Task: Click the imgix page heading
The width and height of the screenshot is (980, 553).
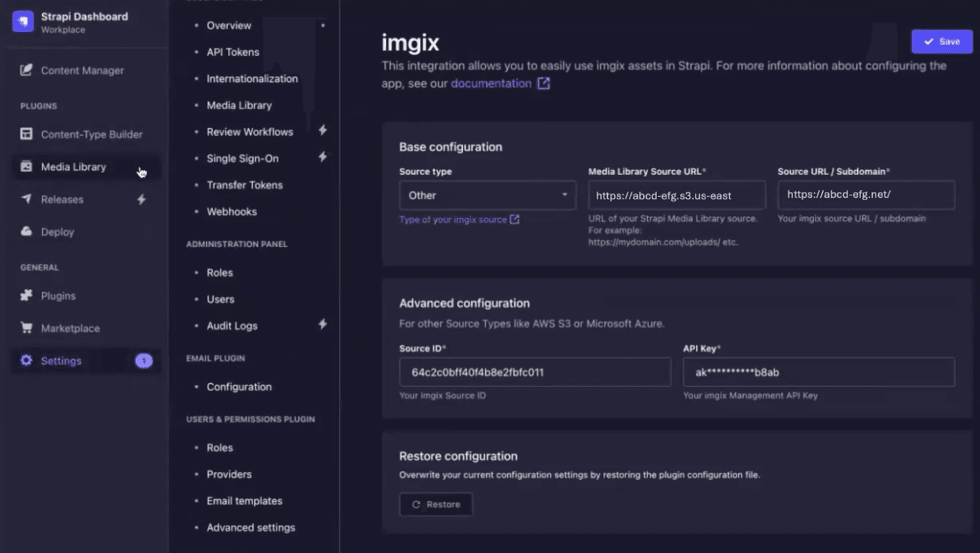Action: (410, 43)
